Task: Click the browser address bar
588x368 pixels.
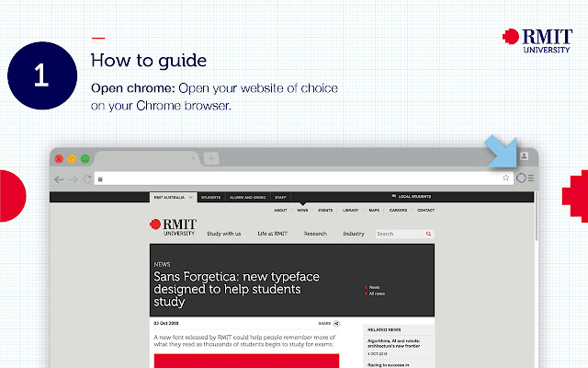Action: point(300,178)
